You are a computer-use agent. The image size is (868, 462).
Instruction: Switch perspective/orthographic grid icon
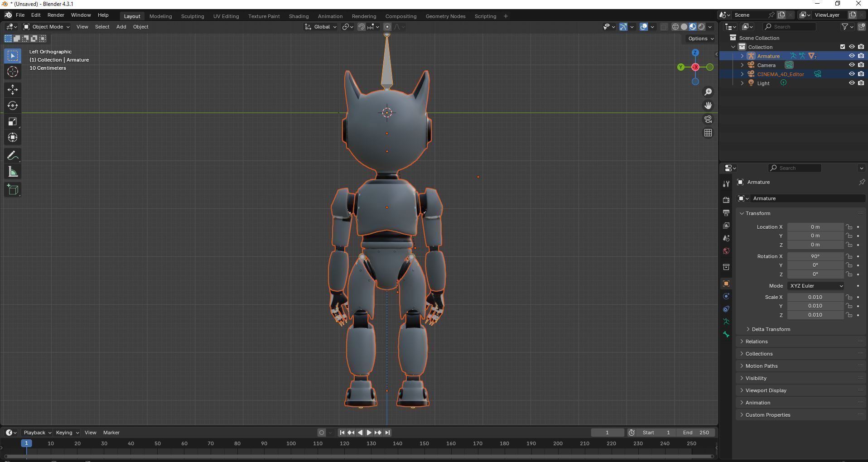tap(708, 133)
